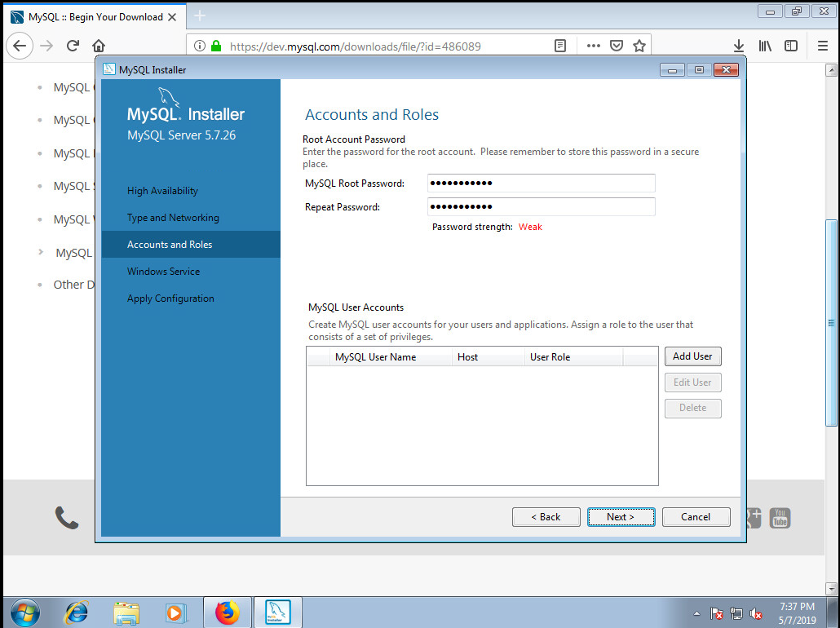Viewport: 840px width, 628px height.
Task: Select MySQL Installer taskbar icon
Action: click(278, 612)
